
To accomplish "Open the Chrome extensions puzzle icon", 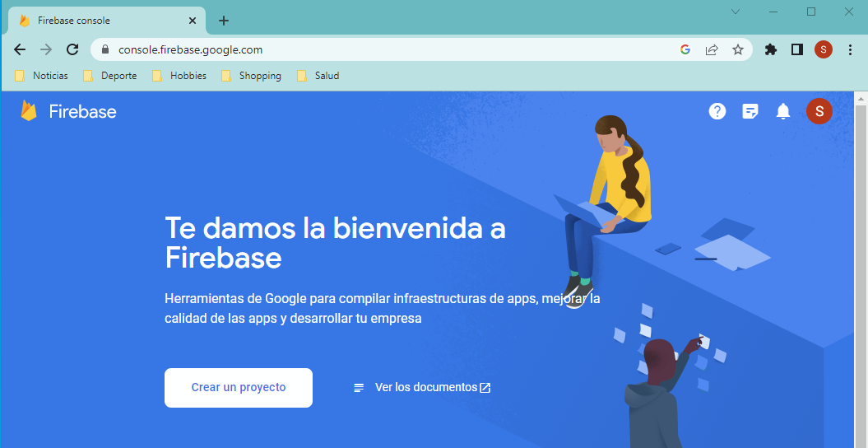I will pyautogui.click(x=771, y=49).
